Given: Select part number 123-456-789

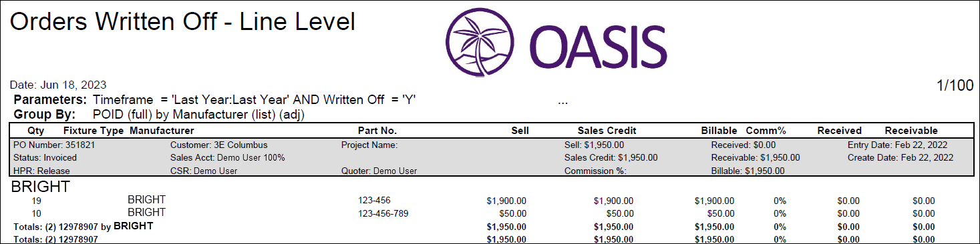Looking at the screenshot, I should 383,213.
